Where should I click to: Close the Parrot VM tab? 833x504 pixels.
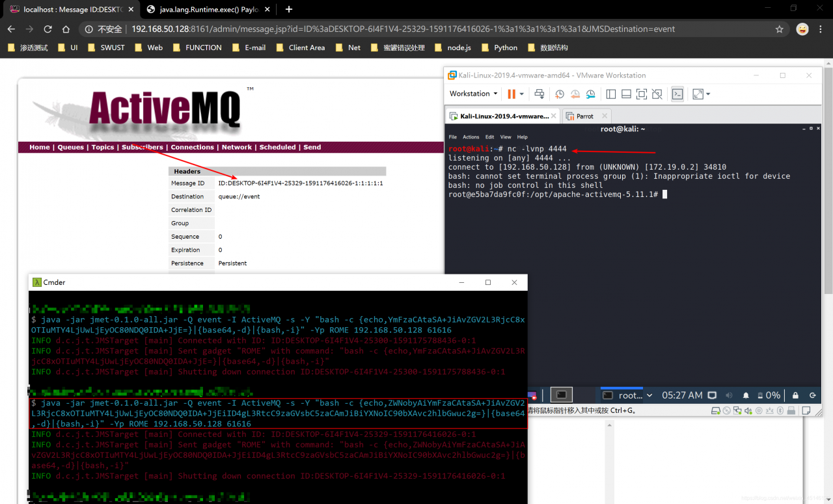tap(604, 116)
